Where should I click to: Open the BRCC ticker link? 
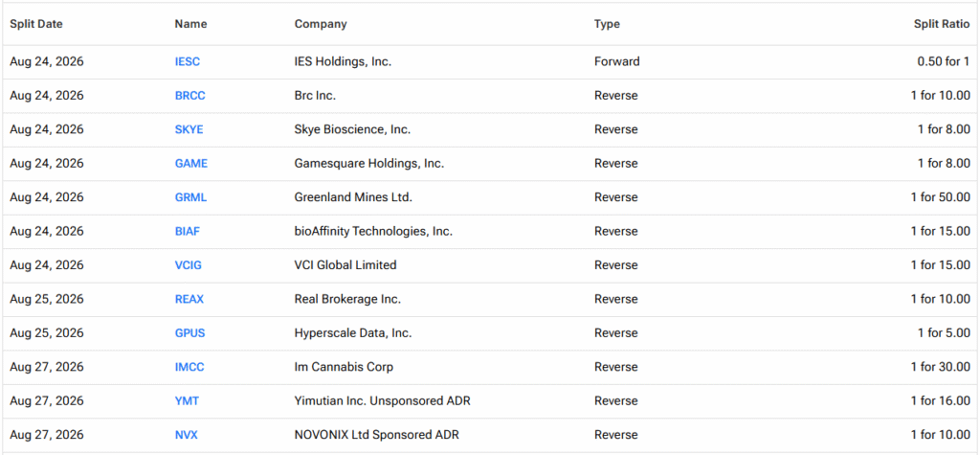tap(190, 96)
